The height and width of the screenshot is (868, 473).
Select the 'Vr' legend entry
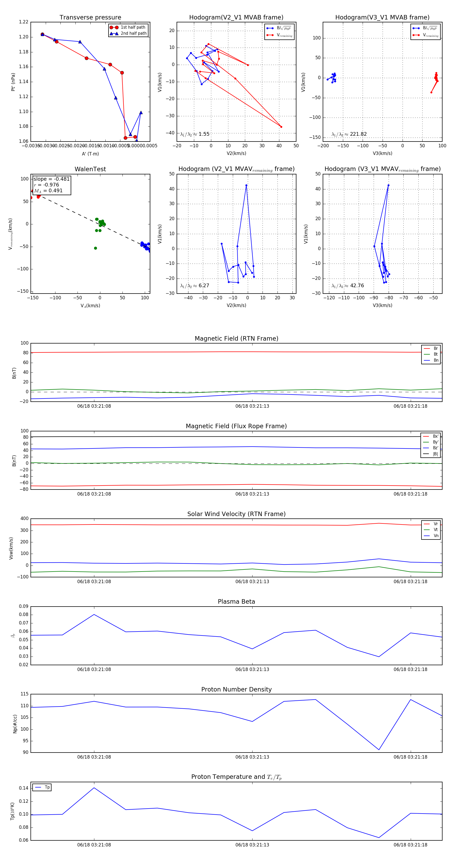pyautogui.click(x=431, y=524)
